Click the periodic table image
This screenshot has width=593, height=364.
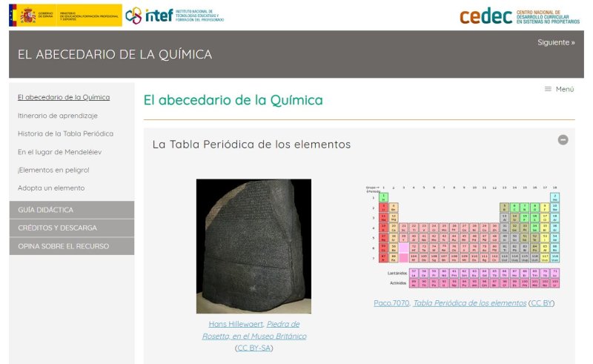pyautogui.click(x=464, y=236)
